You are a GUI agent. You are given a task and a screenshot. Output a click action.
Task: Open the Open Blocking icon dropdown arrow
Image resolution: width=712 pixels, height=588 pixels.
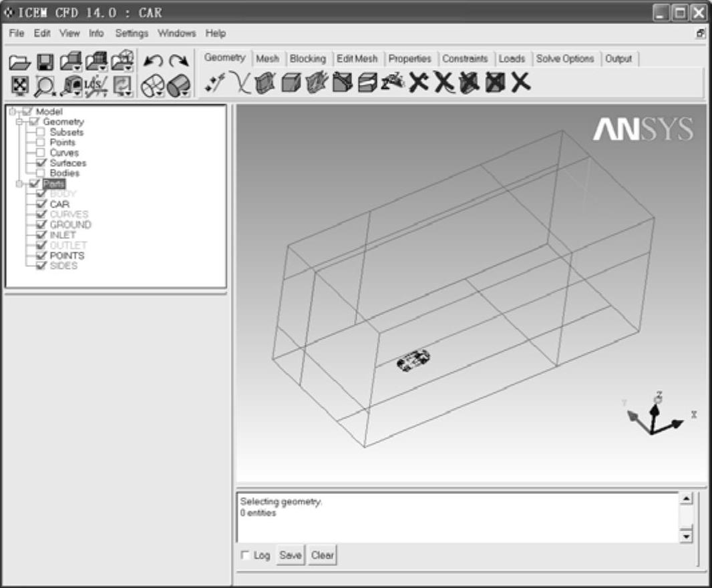pos(130,69)
